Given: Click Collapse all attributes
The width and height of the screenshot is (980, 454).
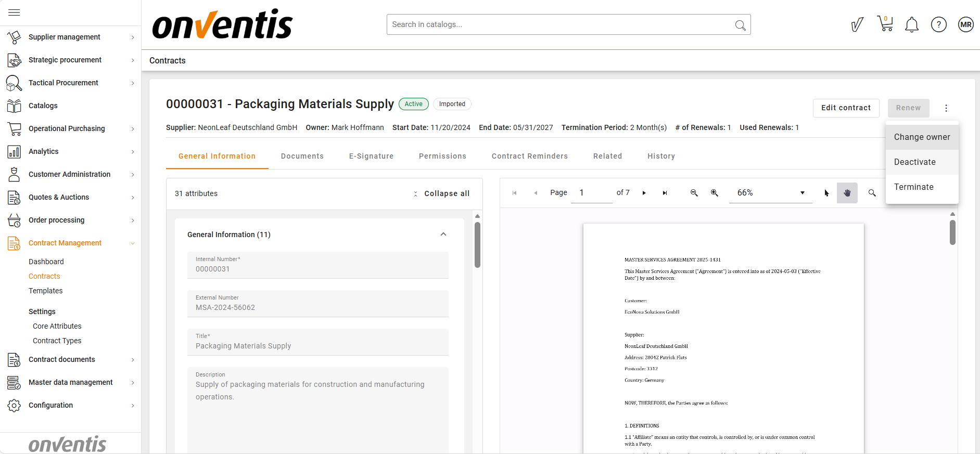Looking at the screenshot, I should point(446,193).
